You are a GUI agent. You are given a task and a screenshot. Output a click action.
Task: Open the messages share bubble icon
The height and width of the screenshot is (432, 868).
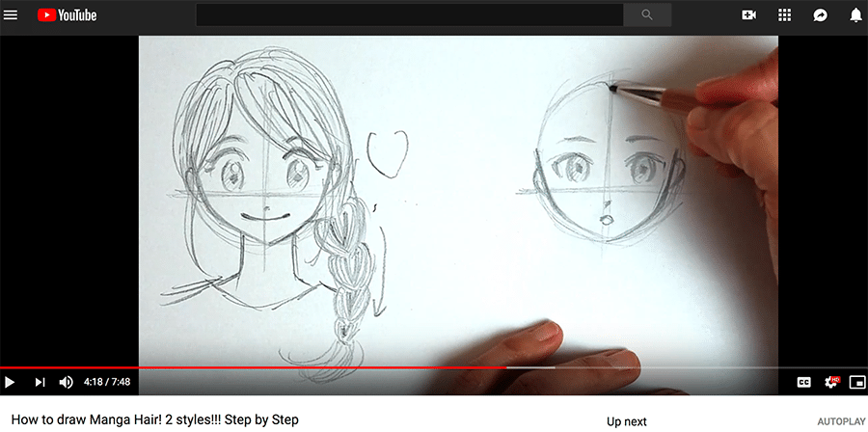point(821,15)
